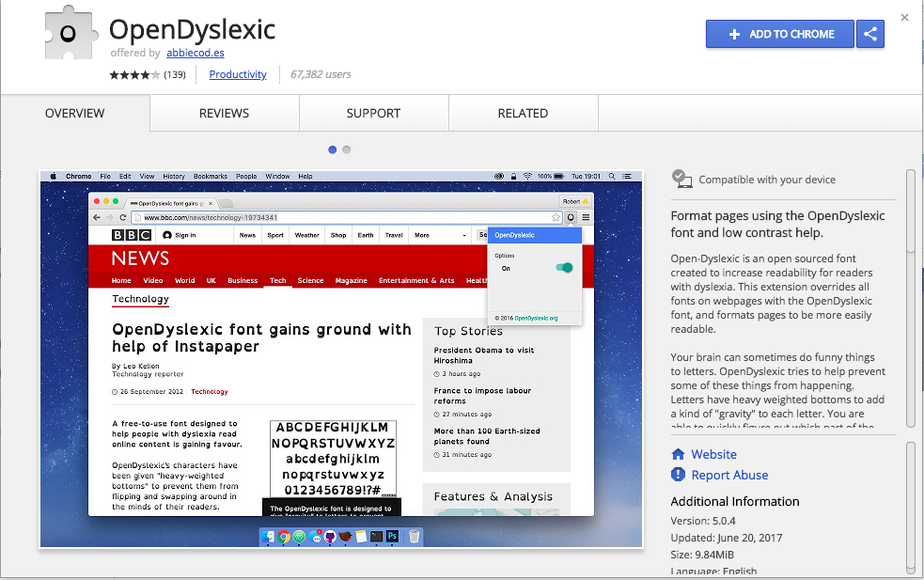The image size is (924, 580).
Task: Click the Spotlight search icon in menubar
Action: pyautogui.click(x=612, y=176)
